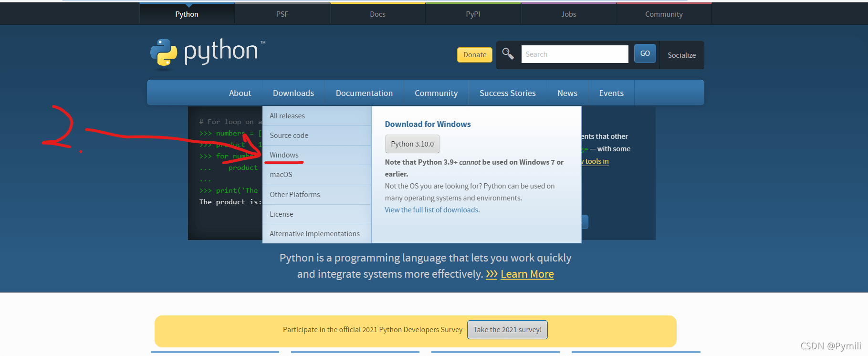The width and height of the screenshot is (868, 356).
Task: Click the Search input field
Action: (x=574, y=54)
